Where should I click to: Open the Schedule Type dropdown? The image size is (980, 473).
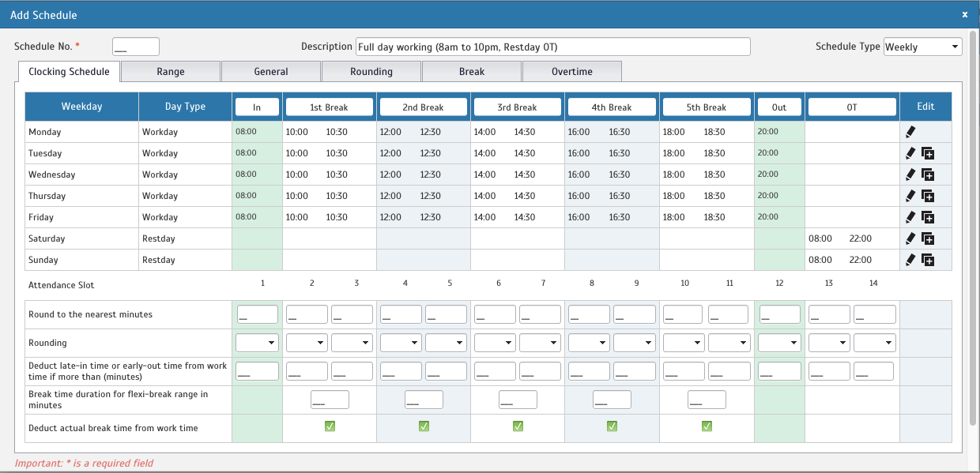922,47
